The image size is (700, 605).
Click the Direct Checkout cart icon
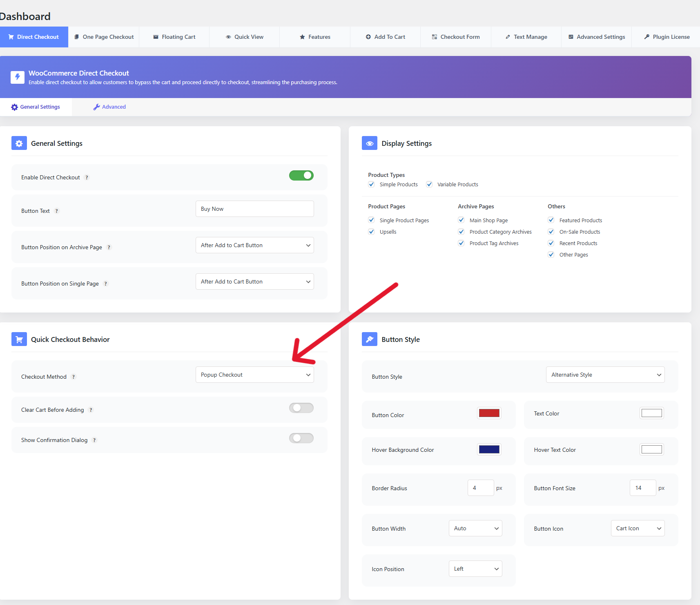coord(11,37)
